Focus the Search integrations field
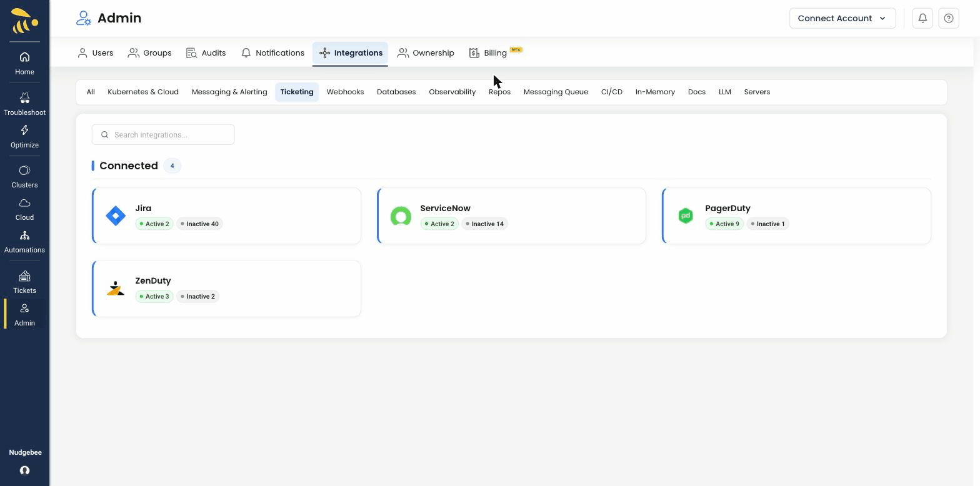 [163, 135]
